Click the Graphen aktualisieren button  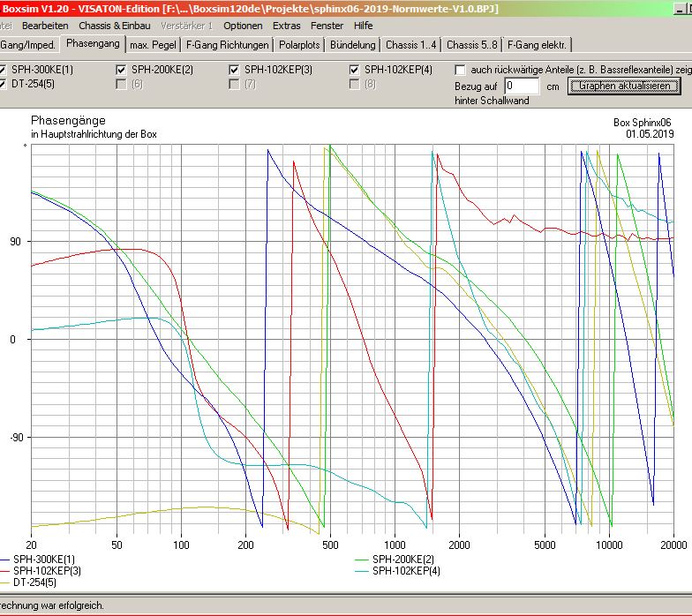click(624, 86)
